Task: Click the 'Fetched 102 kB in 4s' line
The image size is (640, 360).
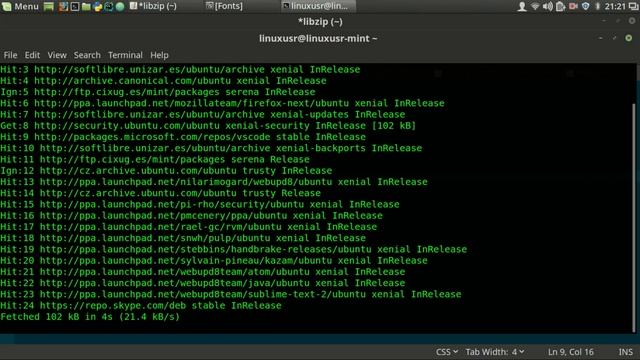Action: [90, 317]
